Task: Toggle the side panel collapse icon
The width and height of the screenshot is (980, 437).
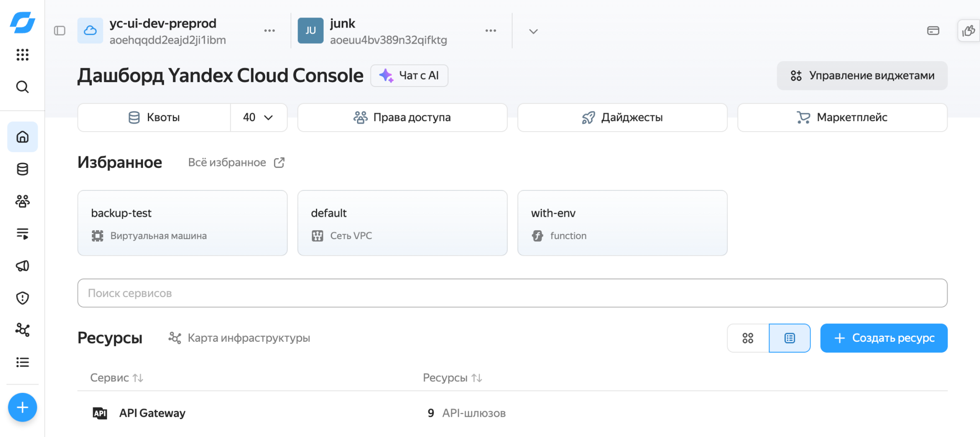Action: coord(59,31)
